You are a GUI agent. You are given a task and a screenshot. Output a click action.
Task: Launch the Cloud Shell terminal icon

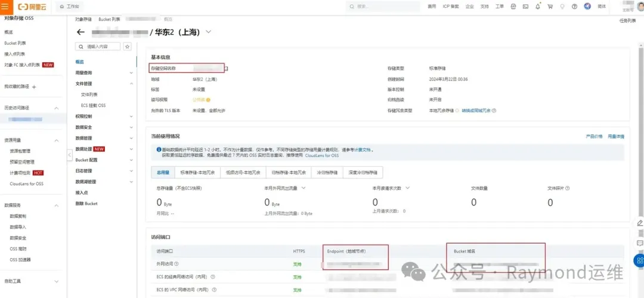point(525,7)
